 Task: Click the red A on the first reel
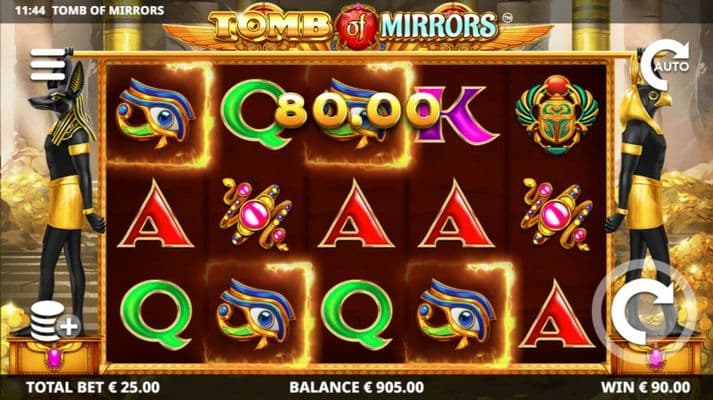click(x=156, y=215)
